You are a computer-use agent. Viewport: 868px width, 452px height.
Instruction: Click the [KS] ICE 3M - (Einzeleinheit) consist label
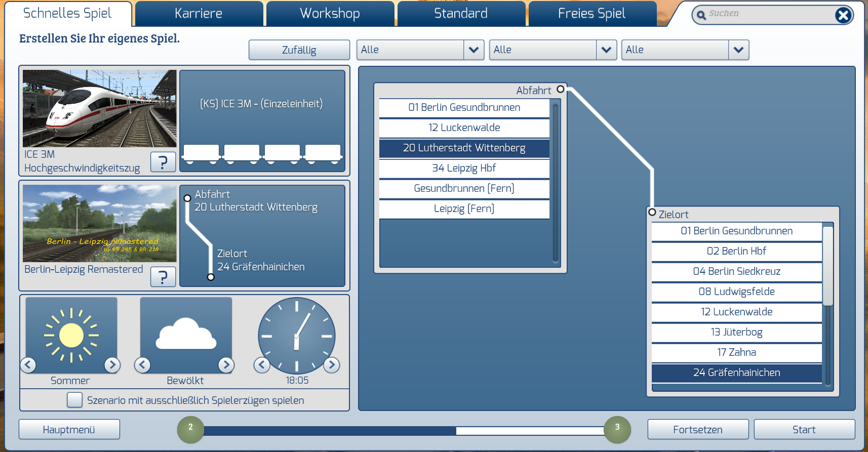[x=261, y=104]
